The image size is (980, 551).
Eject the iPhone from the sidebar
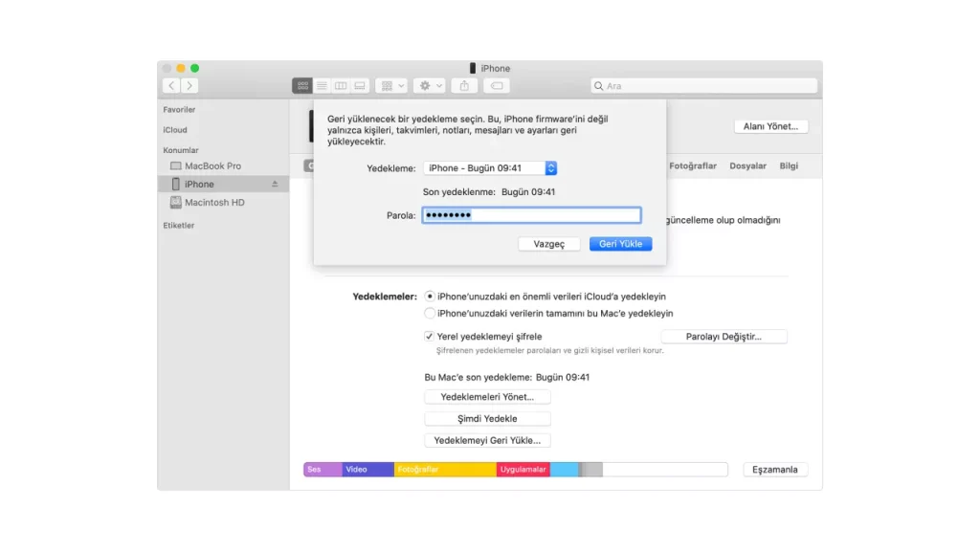[x=275, y=185]
